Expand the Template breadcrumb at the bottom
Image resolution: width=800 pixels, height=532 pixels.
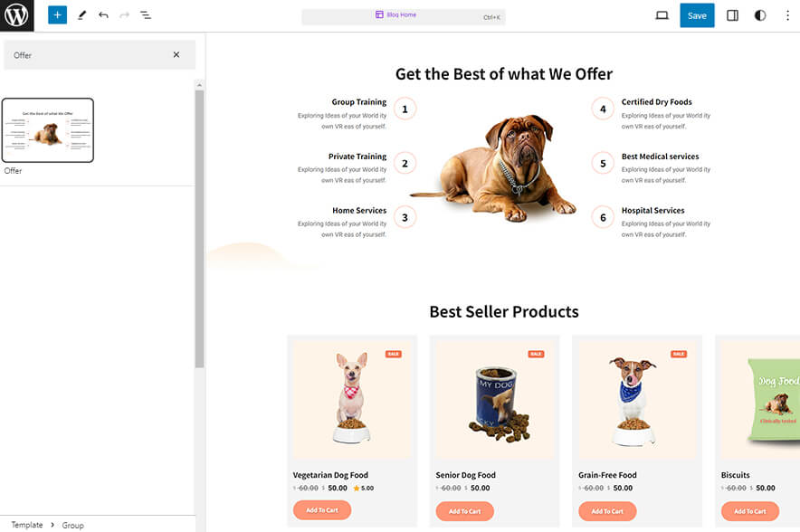pos(25,525)
